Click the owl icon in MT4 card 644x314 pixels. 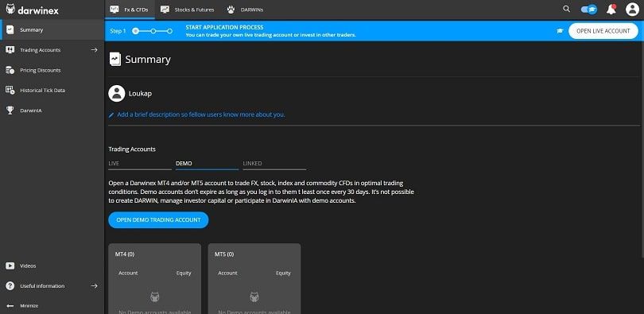click(x=155, y=297)
